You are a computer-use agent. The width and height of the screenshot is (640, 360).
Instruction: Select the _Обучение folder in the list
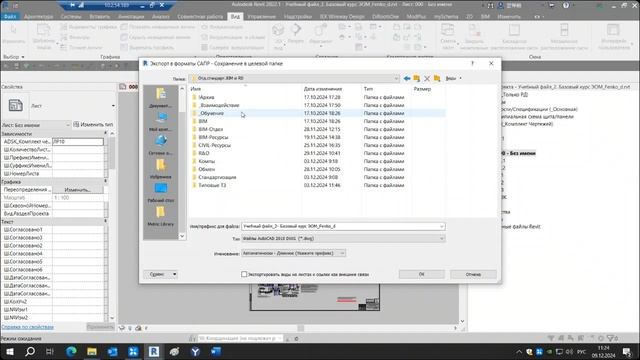coord(317,113)
